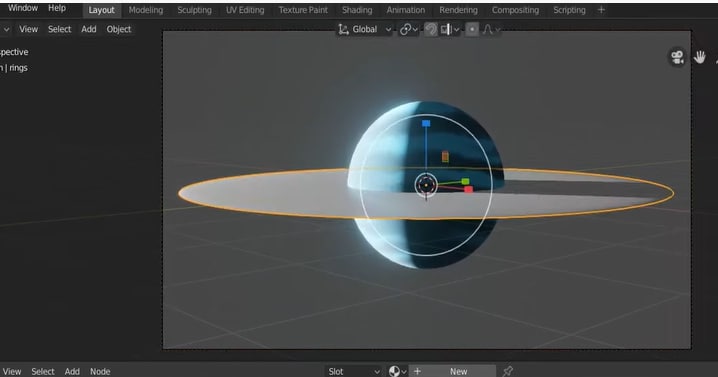Toggle camera view icon in viewport
Viewport: 718px width, 377px height.
[677, 57]
